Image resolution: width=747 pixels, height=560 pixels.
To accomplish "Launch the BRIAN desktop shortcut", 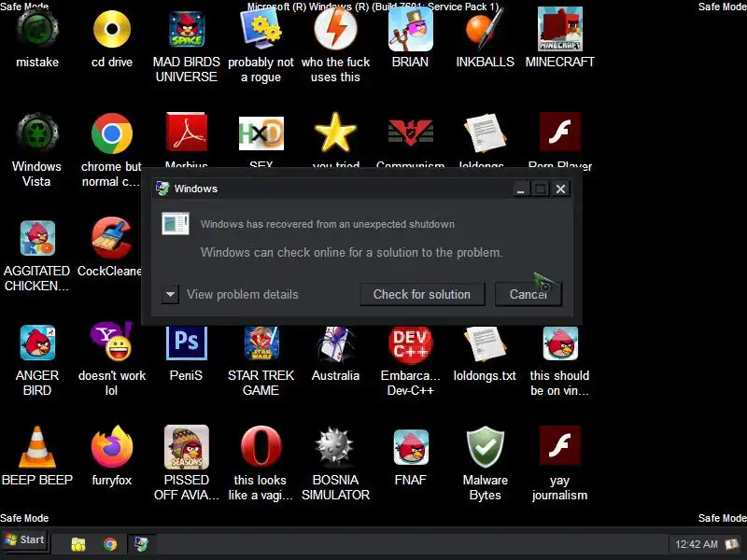I will [x=410, y=29].
